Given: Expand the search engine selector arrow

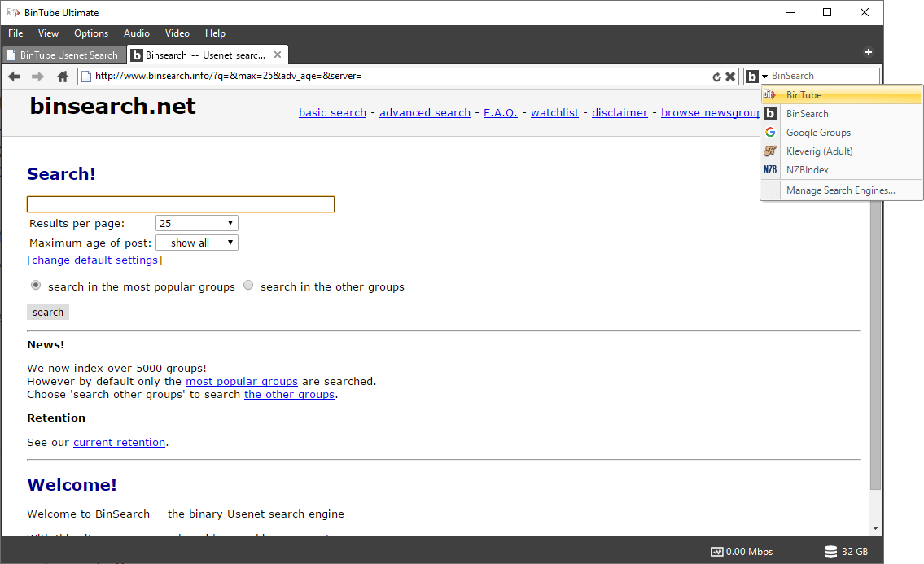Looking at the screenshot, I should click(765, 77).
